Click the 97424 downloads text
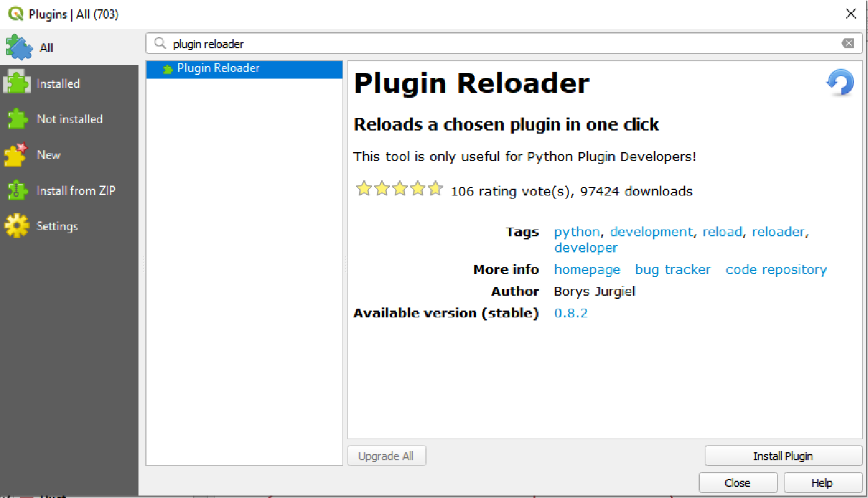868x498 pixels. click(636, 191)
